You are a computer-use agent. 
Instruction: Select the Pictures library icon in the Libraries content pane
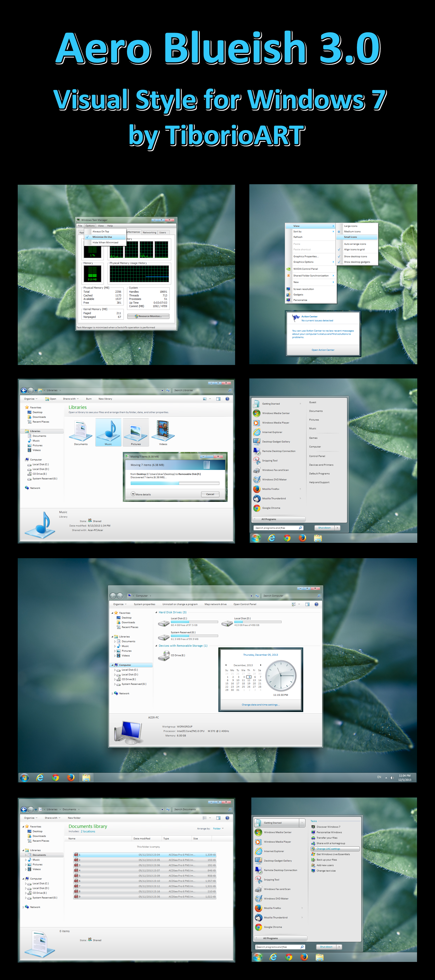(136, 432)
